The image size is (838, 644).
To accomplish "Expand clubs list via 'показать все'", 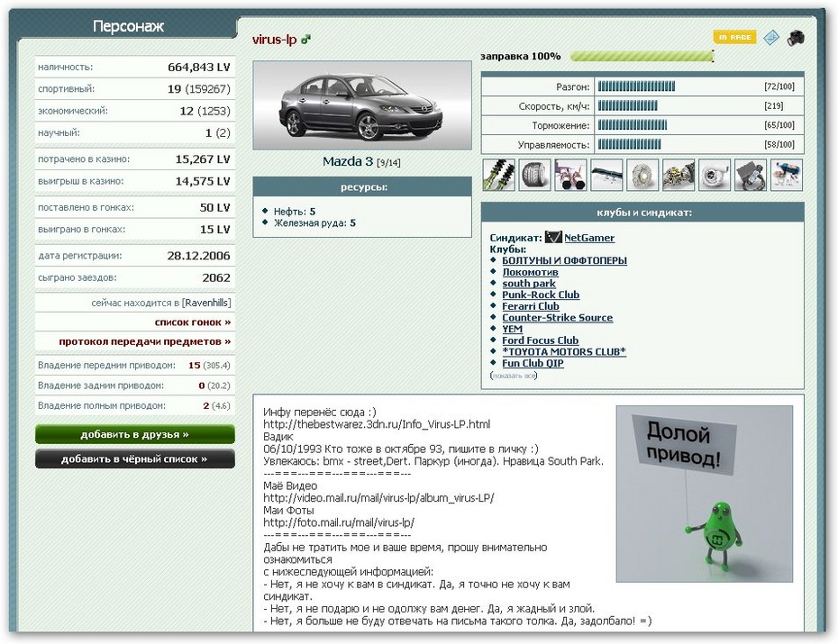I will pyautogui.click(x=514, y=376).
